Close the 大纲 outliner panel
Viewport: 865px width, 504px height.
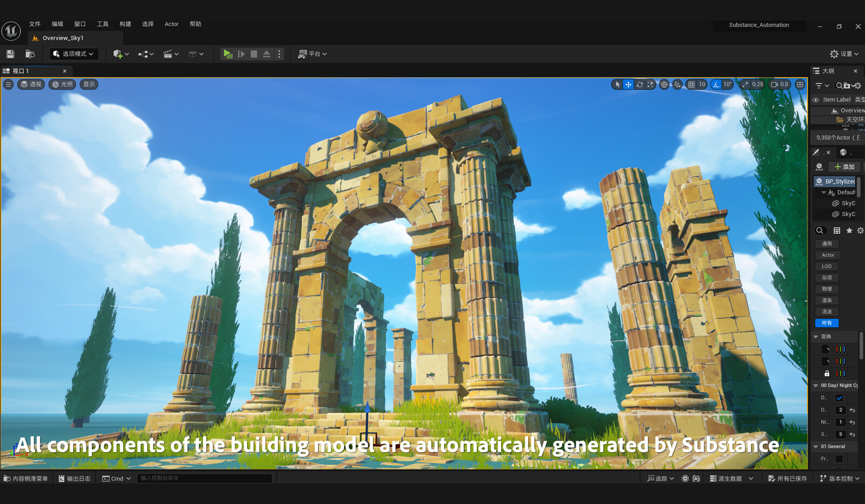855,71
